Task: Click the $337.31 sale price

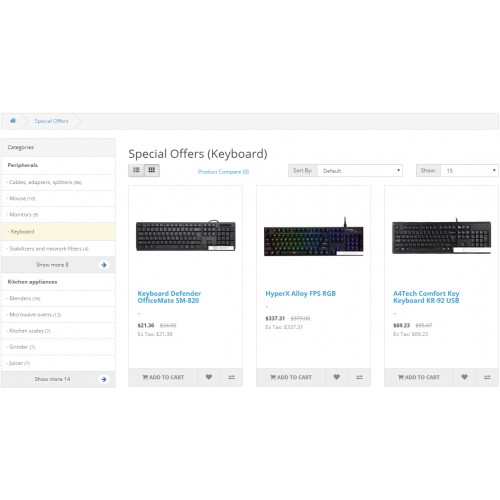Action: tap(275, 318)
